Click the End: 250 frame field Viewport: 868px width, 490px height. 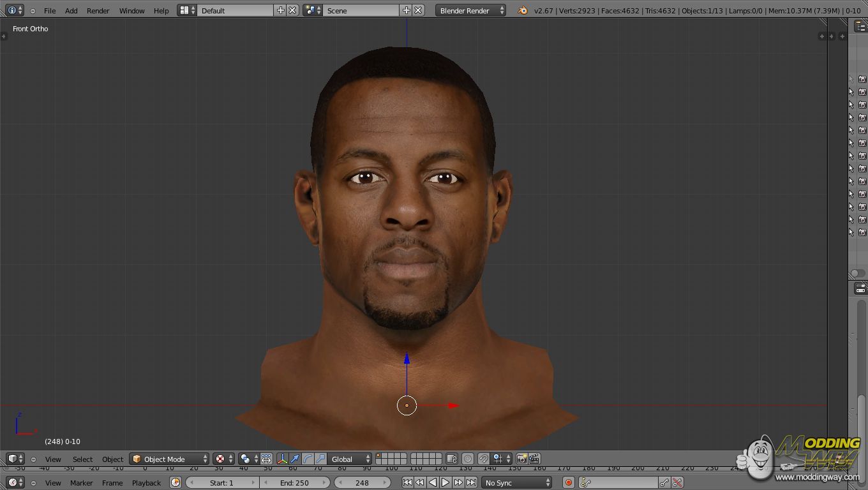[x=294, y=483]
